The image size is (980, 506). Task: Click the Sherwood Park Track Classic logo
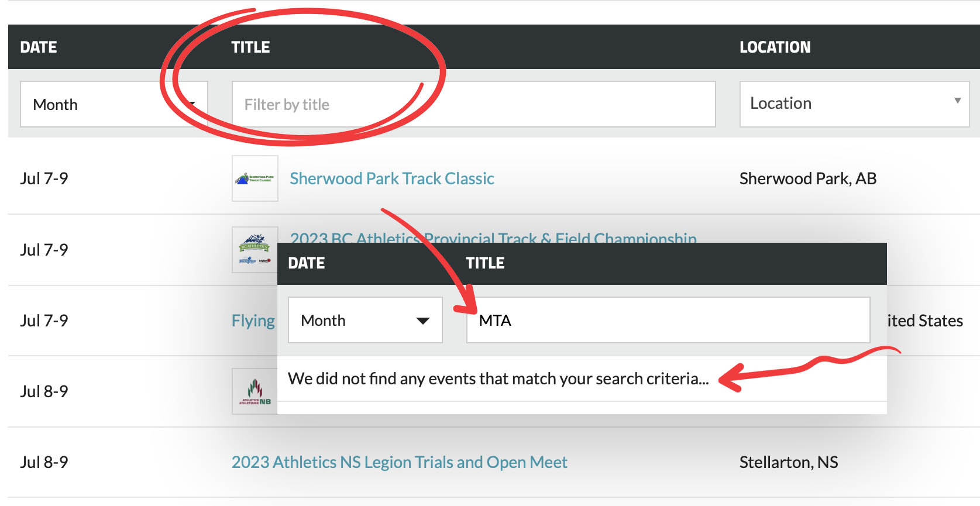(x=255, y=178)
